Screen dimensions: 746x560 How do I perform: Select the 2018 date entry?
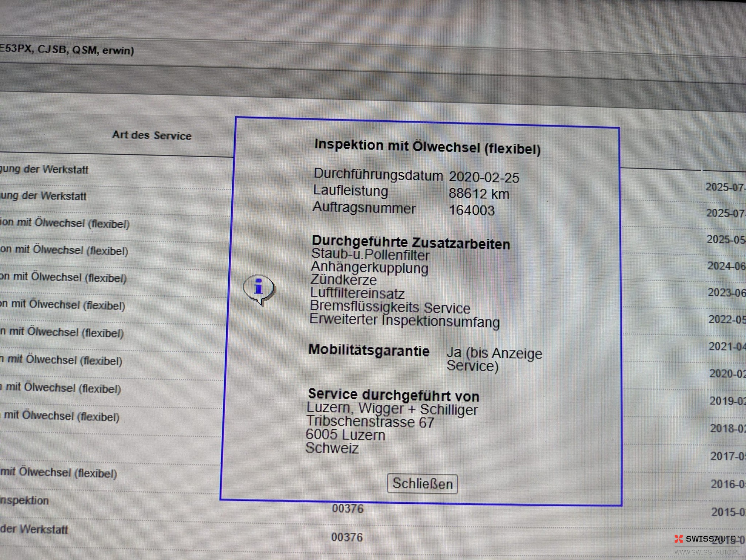(x=728, y=428)
